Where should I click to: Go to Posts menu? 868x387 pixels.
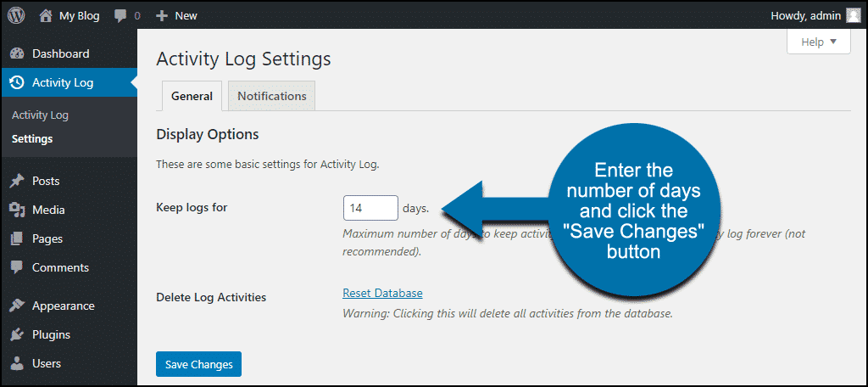[69, 181]
